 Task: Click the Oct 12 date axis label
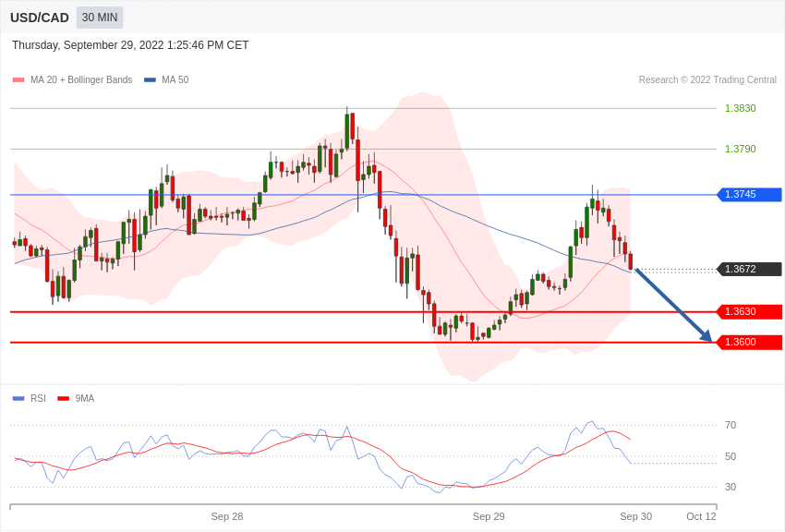pyautogui.click(x=701, y=516)
